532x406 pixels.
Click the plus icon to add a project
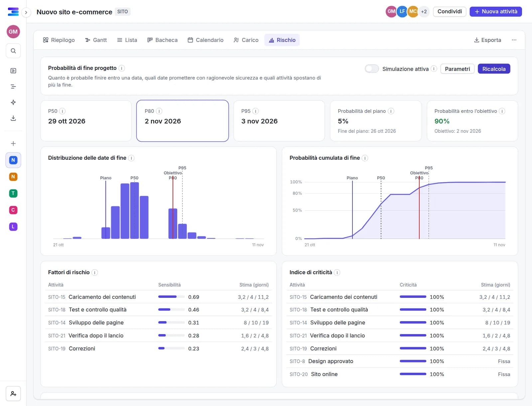click(x=13, y=143)
